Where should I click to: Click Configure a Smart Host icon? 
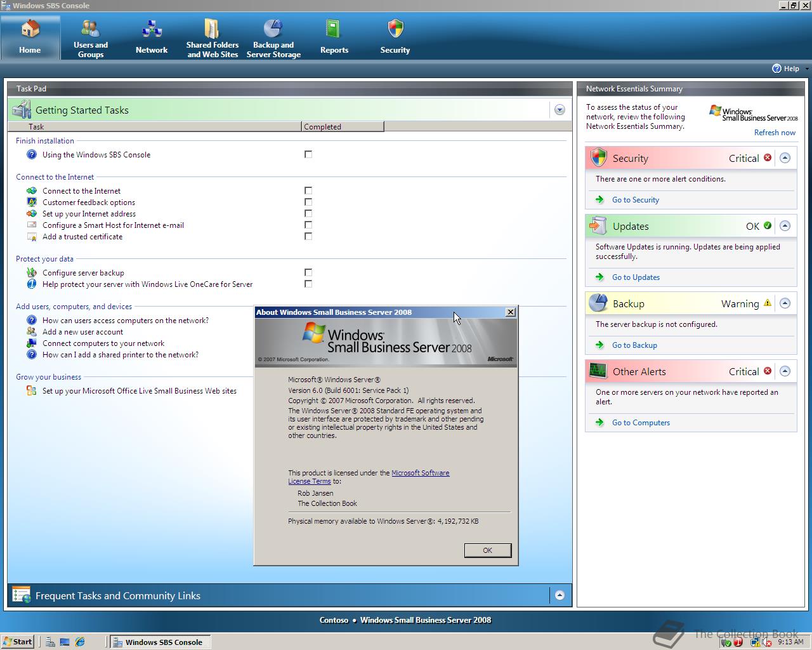pyautogui.click(x=32, y=225)
